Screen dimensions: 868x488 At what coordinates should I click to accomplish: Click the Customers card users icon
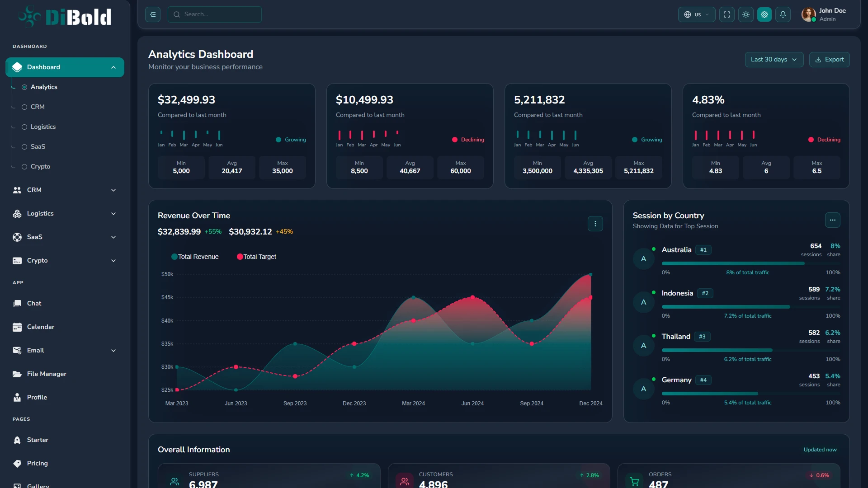(405, 482)
